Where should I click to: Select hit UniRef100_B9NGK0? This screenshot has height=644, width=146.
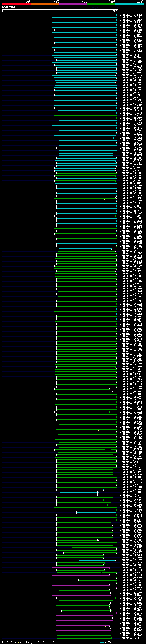click(x=131, y=273)
